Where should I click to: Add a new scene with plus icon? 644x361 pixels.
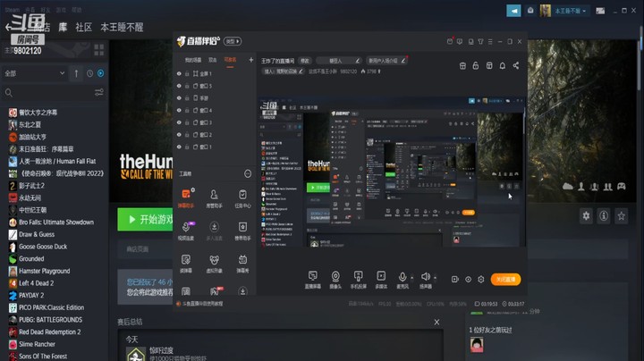click(x=251, y=60)
